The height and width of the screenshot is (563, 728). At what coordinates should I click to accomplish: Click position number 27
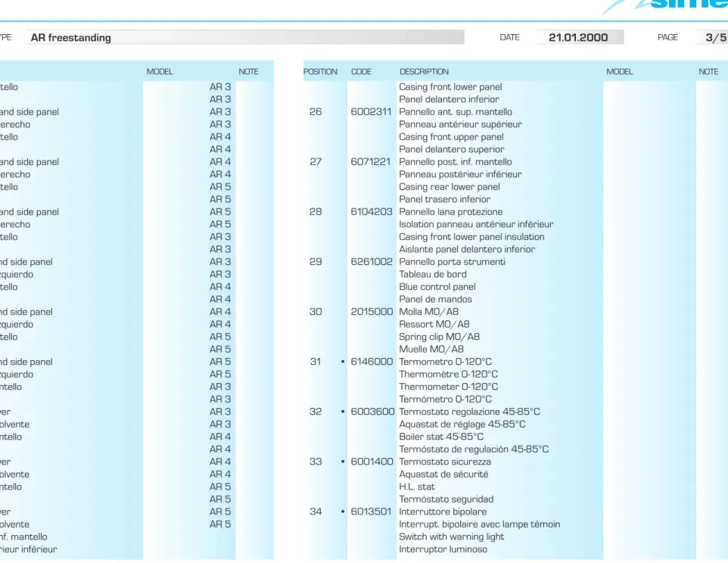click(x=316, y=162)
